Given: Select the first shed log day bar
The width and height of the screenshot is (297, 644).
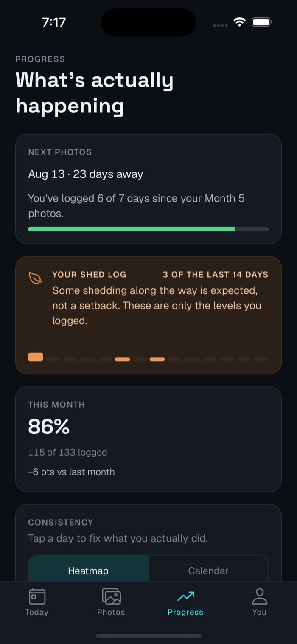Looking at the screenshot, I should (x=36, y=357).
